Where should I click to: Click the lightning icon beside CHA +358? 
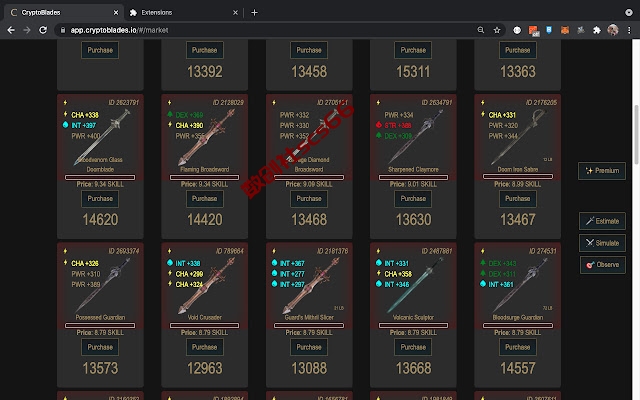click(379, 273)
